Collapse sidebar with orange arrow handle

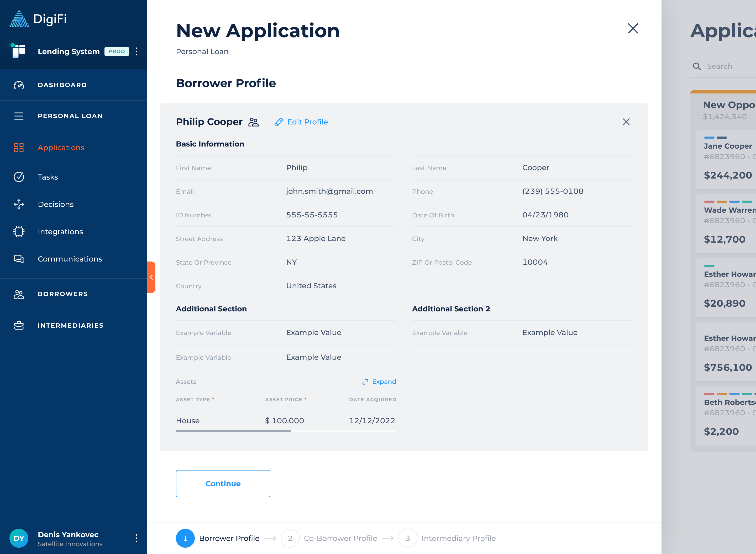coord(151,277)
